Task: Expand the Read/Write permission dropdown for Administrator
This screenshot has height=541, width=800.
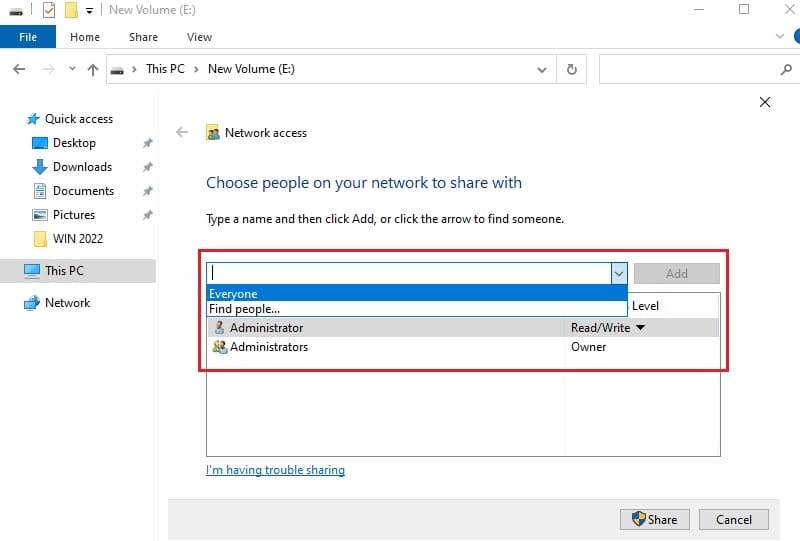Action: click(640, 328)
